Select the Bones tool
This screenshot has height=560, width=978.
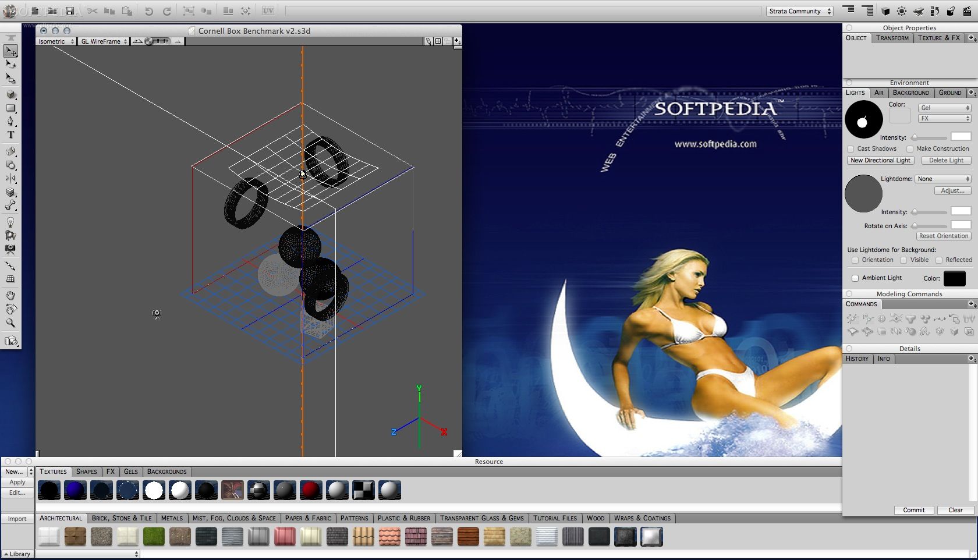pyautogui.click(x=10, y=205)
